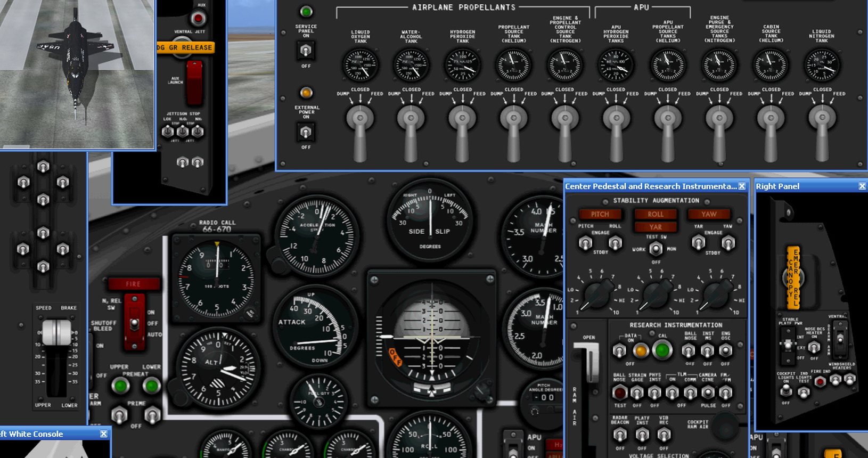
Task: Click the accelerometer gauge
Action: [317, 235]
